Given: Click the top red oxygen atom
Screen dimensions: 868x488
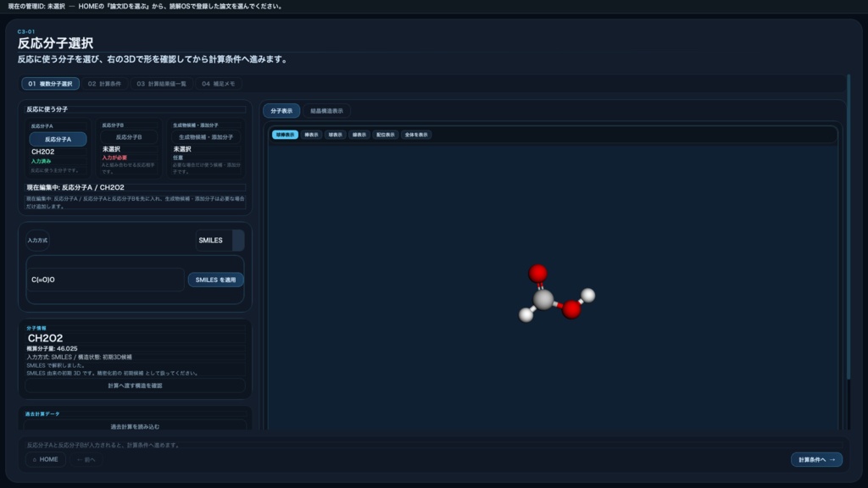Looking at the screenshot, I should (537, 273).
